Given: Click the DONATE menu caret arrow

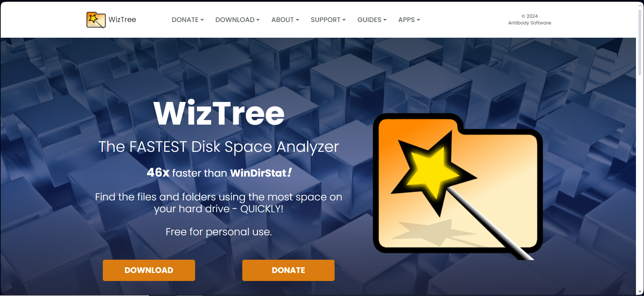Looking at the screenshot, I should pos(202,20).
